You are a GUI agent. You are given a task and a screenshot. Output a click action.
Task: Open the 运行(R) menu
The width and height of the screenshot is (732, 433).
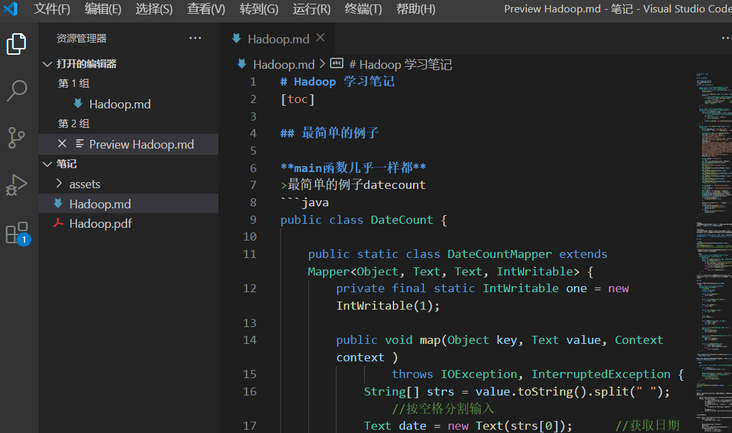tap(311, 9)
